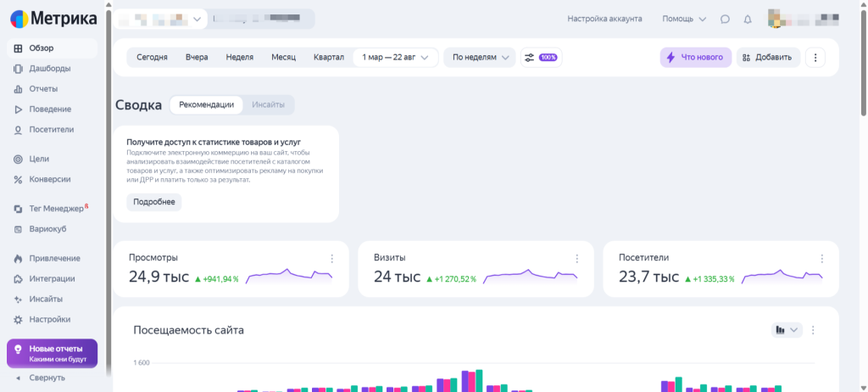Switch summary to Инсайты
The image size is (868, 392).
pos(268,104)
